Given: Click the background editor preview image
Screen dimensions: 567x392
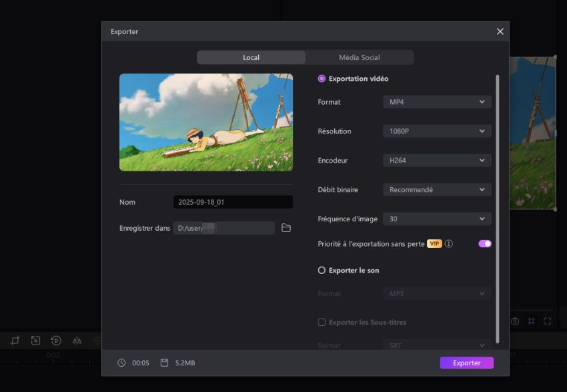Looking at the screenshot, I should pos(533,133).
